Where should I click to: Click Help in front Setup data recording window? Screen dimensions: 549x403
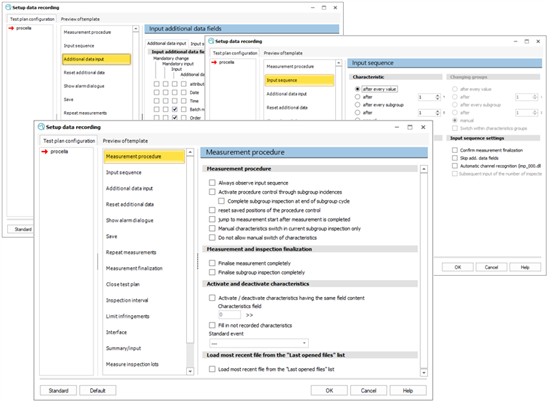[x=408, y=390]
